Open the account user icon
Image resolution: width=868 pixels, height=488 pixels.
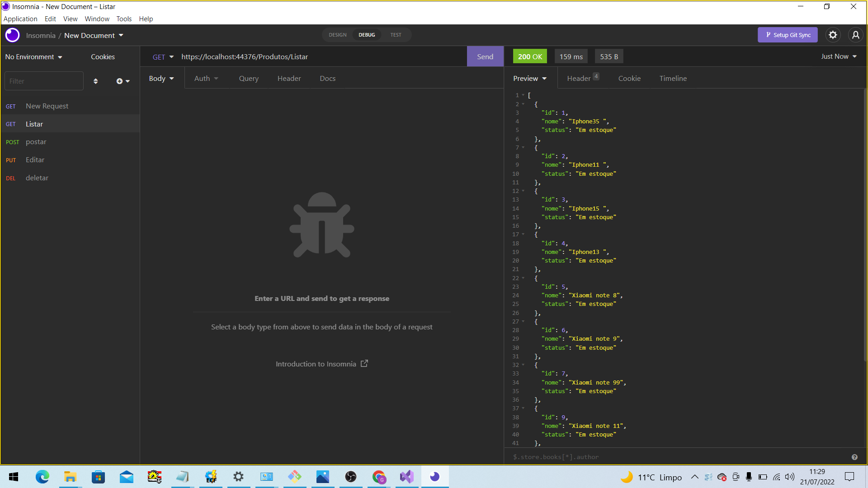855,35
